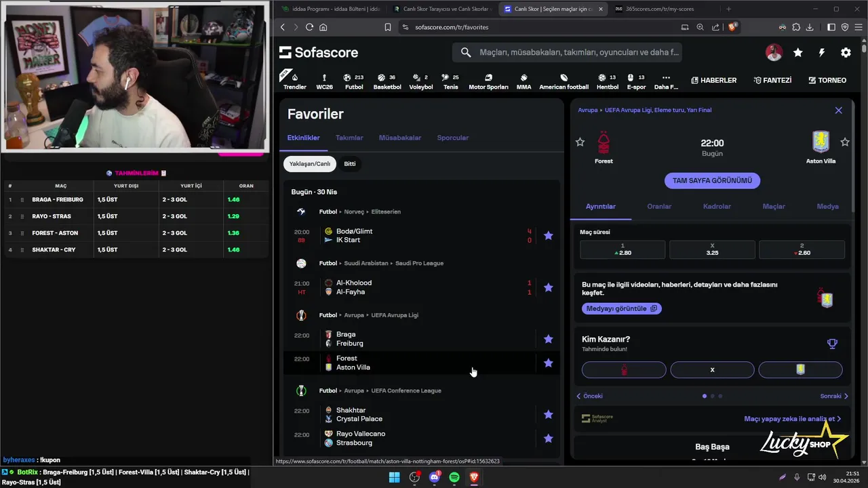The image size is (868, 488).
Task: Open the TORNEO section
Action: tap(827, 80)
